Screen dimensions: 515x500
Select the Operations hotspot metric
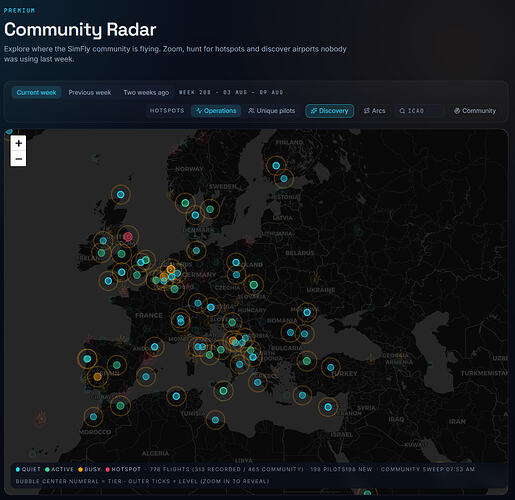tap(216, 111)
